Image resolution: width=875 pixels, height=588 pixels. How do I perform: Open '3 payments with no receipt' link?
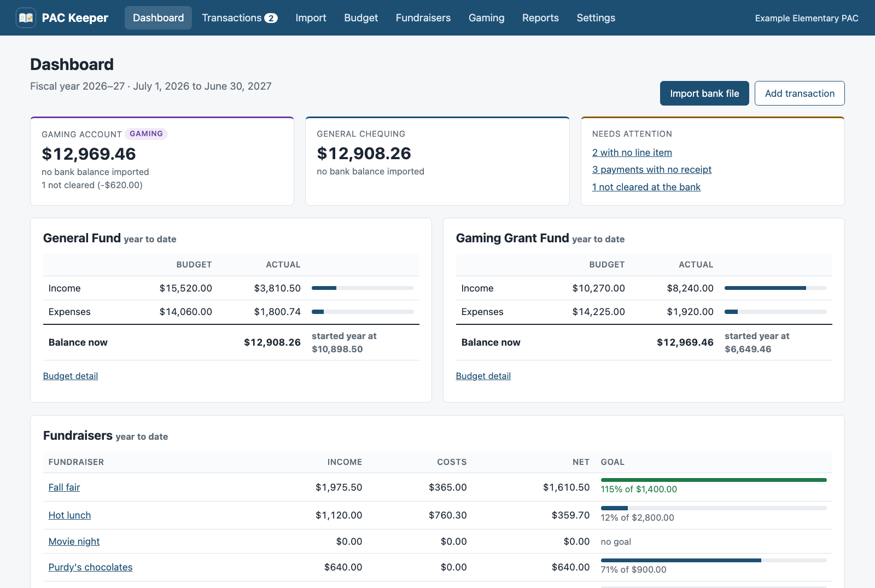[x=652, y=170]
